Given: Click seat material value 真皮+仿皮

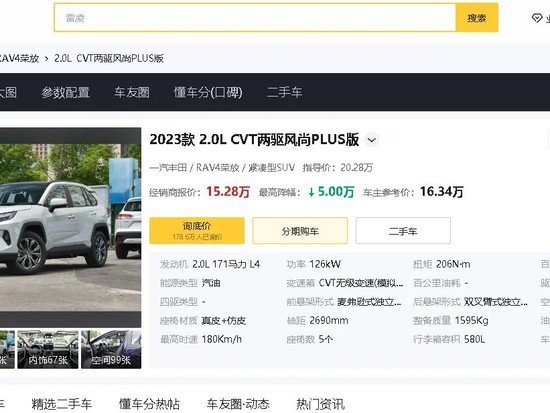Looking at the screenshot, I should coord(223,321).
